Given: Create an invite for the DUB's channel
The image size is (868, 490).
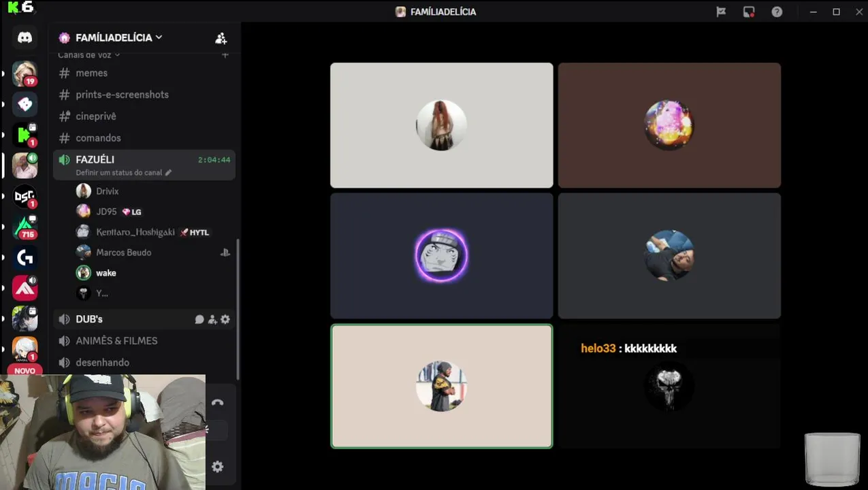Looking at the screenshot, I should [x=212, y=319].
